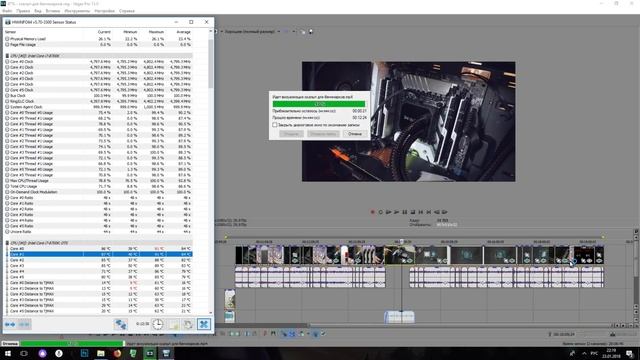The height and width of the screenshot is (360, 640).
Task: Click the play button under the preview
Action: pos(396,212)
